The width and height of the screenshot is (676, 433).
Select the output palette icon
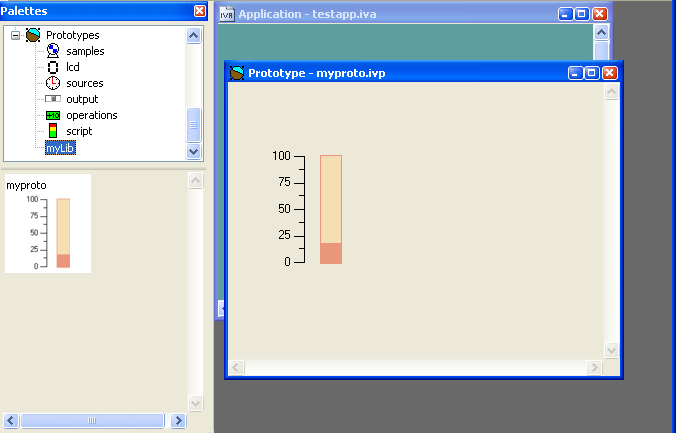(x=53, y=99)
